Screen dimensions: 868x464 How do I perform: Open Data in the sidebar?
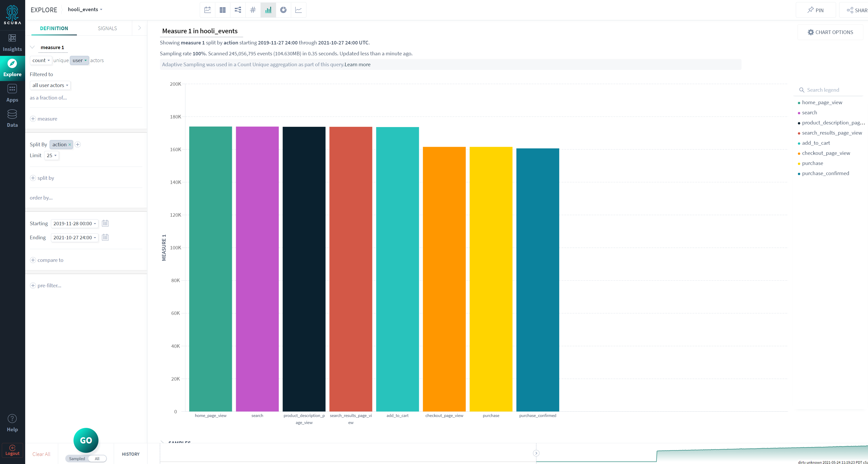[x=12, y=119]
